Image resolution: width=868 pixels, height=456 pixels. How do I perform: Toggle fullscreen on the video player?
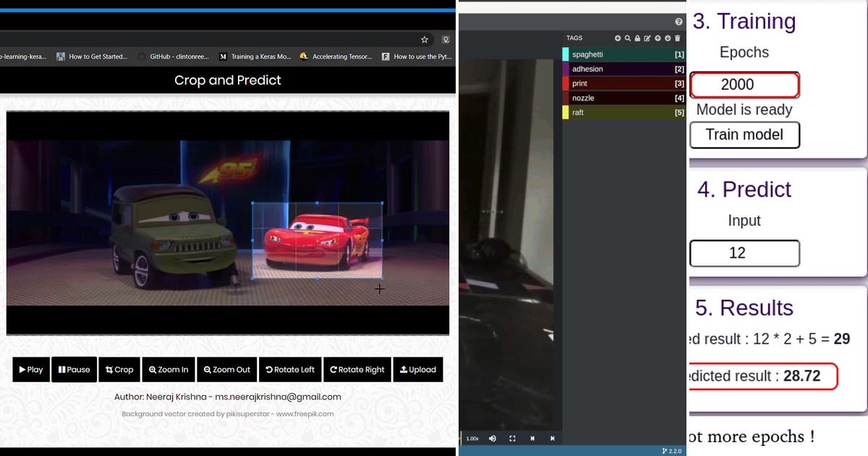click(512, 438)
